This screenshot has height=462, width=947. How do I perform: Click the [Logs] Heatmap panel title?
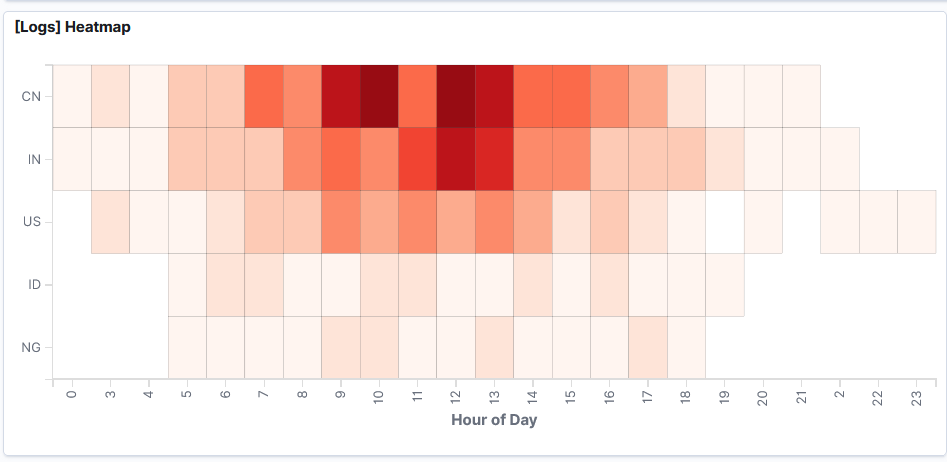(x=72, y=27)
